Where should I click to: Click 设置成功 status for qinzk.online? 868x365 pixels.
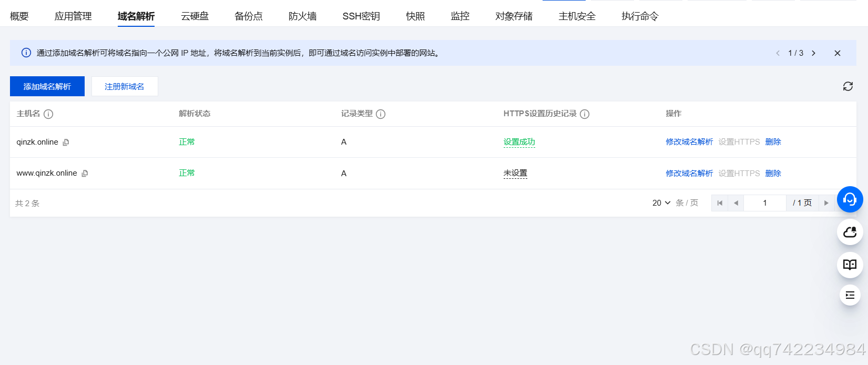[x=519, y=142]
